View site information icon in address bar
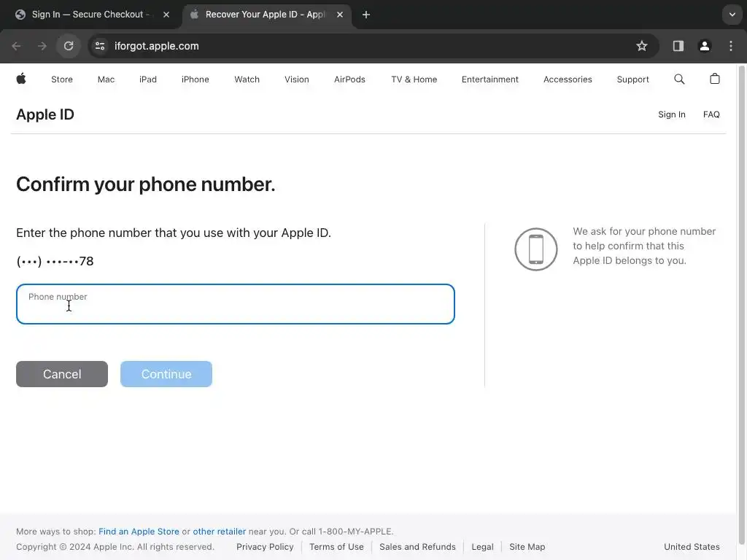 (100, 46)
